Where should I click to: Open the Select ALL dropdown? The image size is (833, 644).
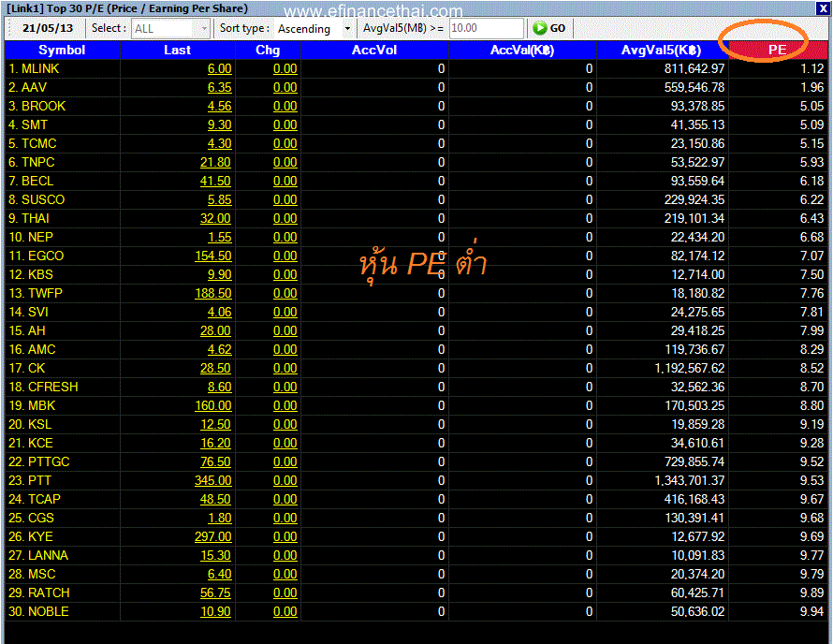tap(170, 29)
